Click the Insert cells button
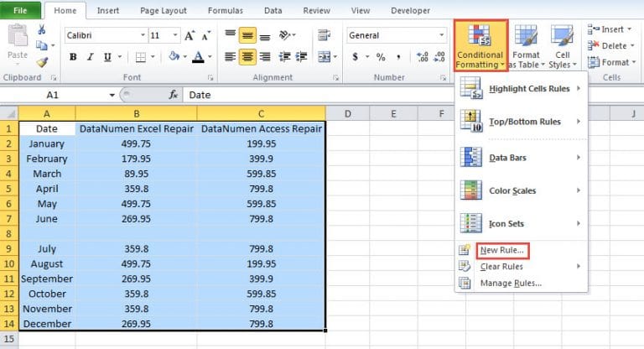 [610, 29]
